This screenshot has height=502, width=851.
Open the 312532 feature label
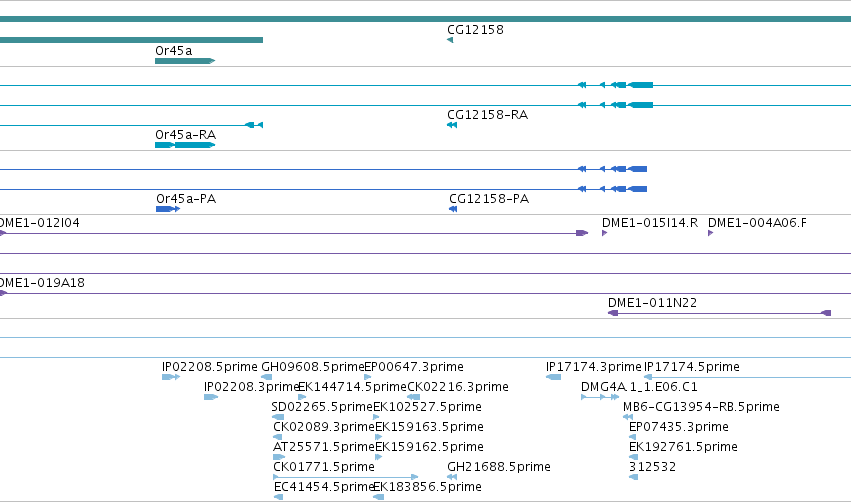tap(652, 467)
